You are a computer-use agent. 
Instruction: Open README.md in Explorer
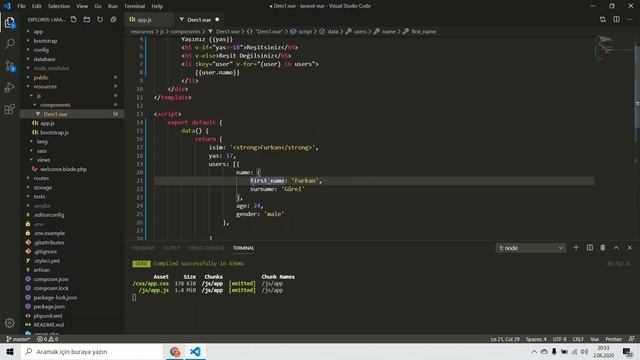point(49,325)
